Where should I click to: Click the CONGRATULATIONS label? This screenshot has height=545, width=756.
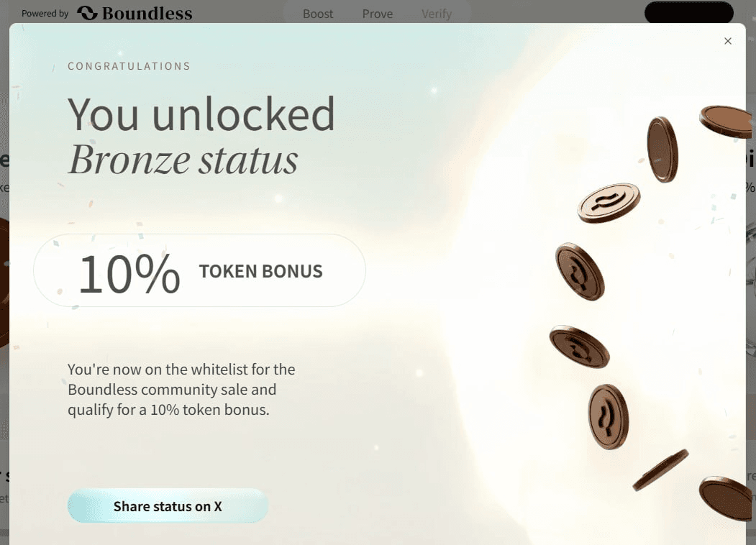(x=129, y=66)
